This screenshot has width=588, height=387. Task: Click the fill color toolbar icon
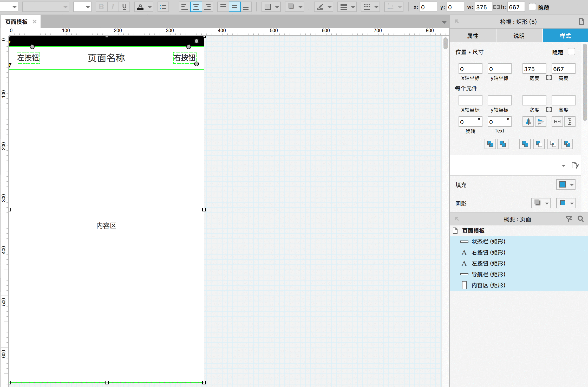(268, 7)
